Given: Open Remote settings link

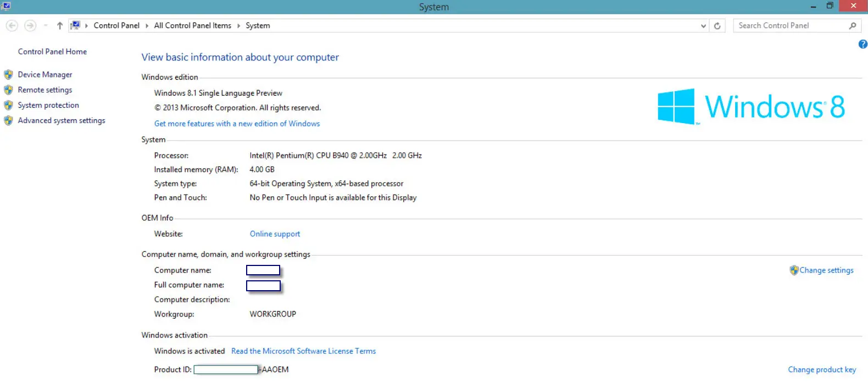Looking at the screenshot, I should pos(45,90).
